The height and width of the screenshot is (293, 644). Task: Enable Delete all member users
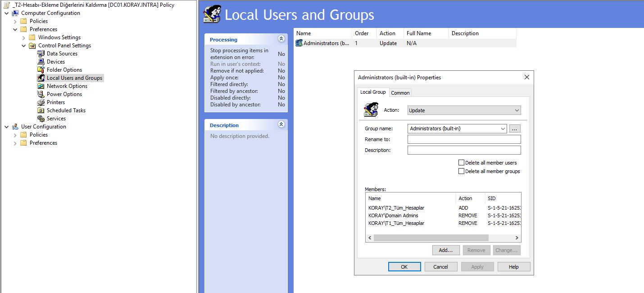461,162
